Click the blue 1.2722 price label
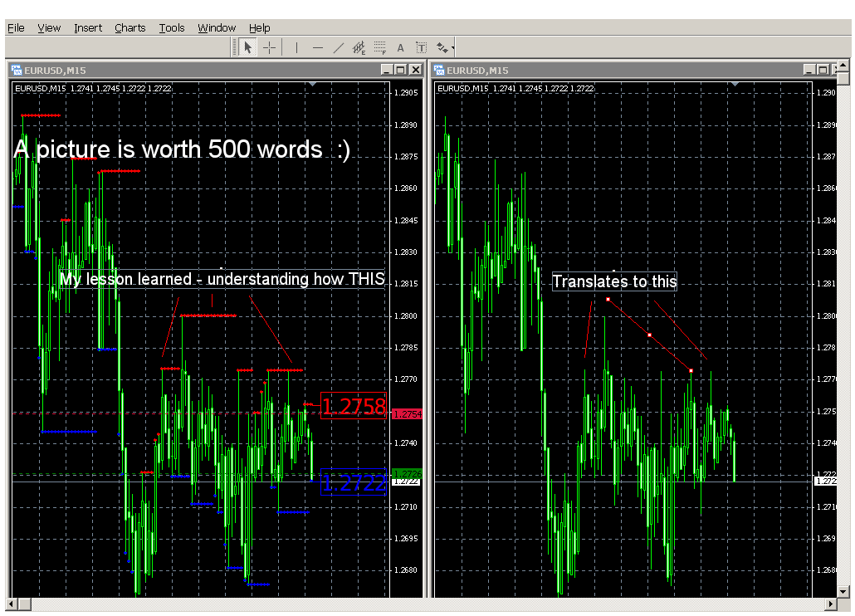 (354, 482)
